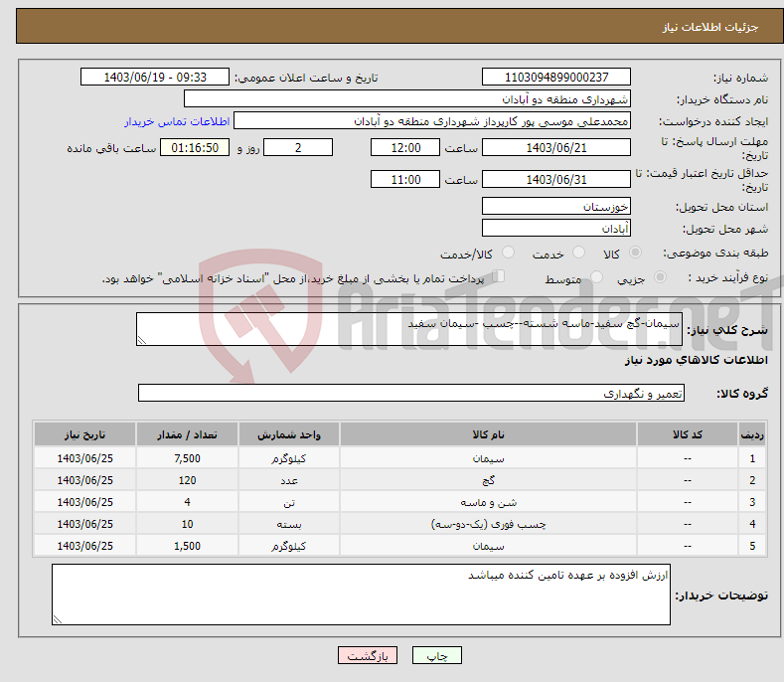Click the response deadline date 1403/06/21

(x=556, y=147)
